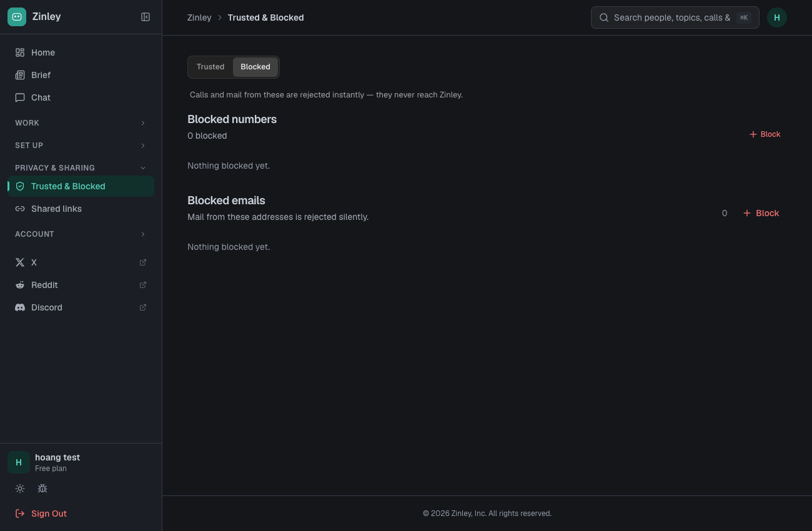Click the ⌘K shortcut badge
The width and height of the screenshot is (812, 531).
pos(744,17)
